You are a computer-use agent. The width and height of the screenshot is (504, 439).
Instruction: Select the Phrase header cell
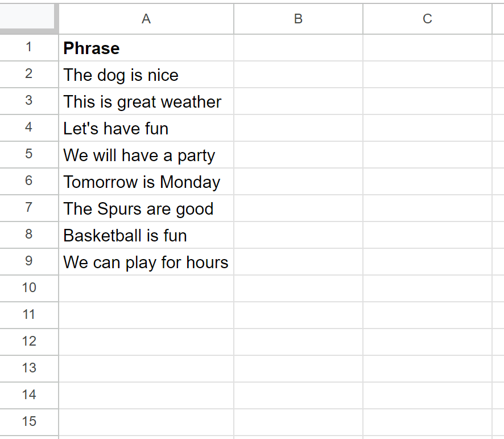pos(146,48)
